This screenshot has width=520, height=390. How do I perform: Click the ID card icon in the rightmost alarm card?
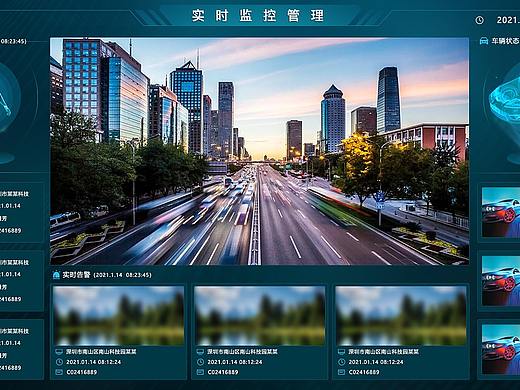341,372
